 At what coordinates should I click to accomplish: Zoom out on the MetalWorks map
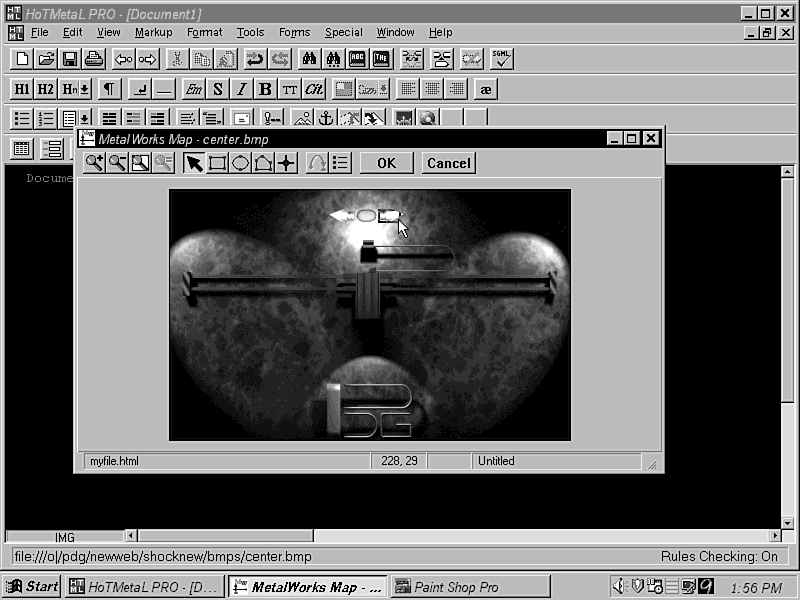point(117,163)
